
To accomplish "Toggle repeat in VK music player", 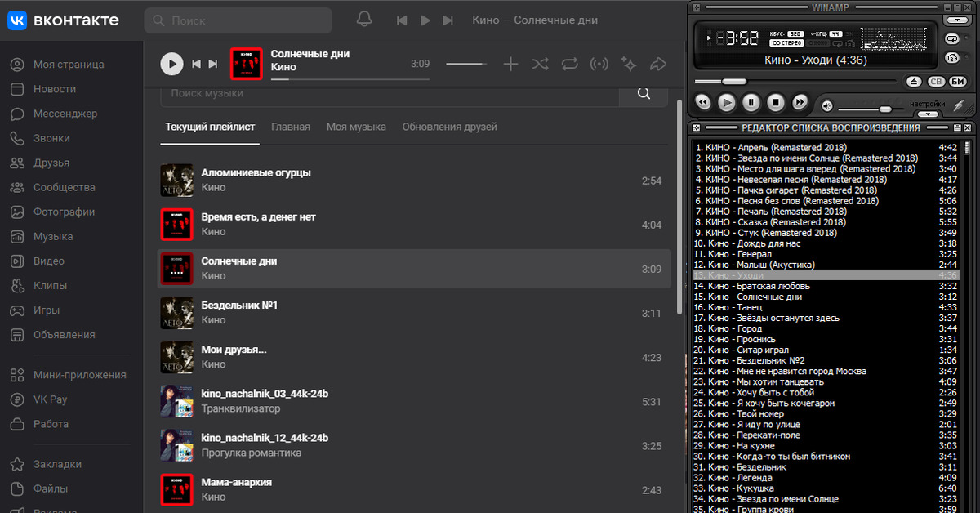I will (x=569, y=64).
